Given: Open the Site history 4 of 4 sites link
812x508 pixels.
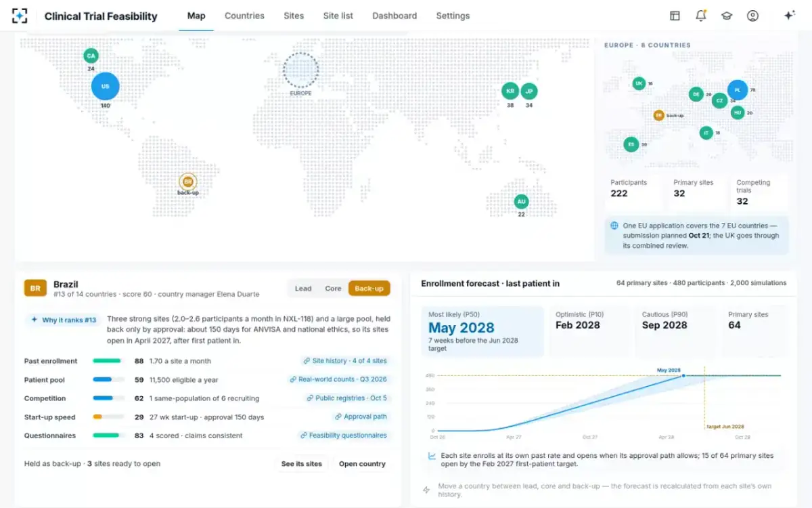Looking at the screenshot, I should tap(344, 361).
